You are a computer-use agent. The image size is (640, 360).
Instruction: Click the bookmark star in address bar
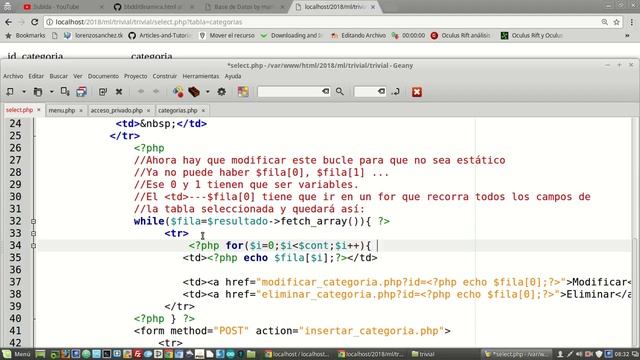pos(616,22)
